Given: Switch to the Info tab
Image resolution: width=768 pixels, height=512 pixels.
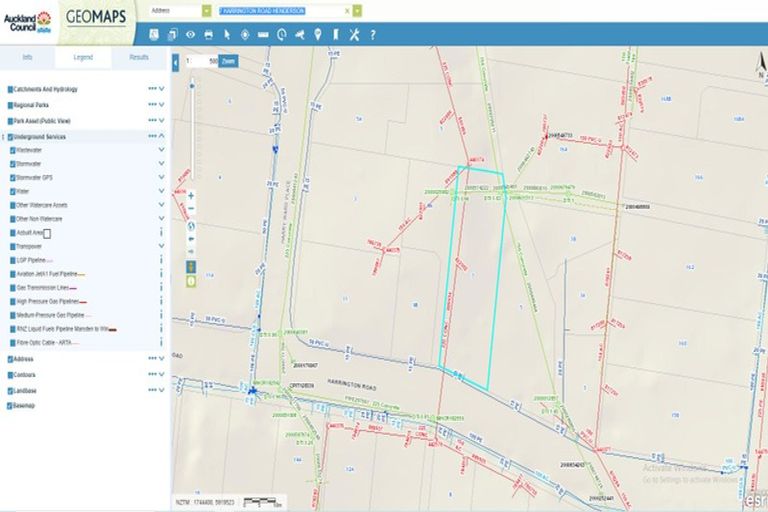Looking at the screenshot, I should (27, 57).
